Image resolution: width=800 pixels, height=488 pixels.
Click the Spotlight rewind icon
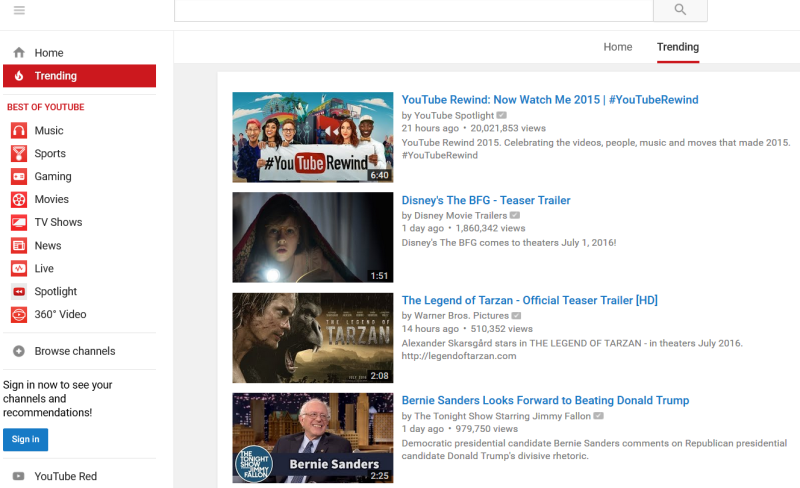[x=19, y=291]
